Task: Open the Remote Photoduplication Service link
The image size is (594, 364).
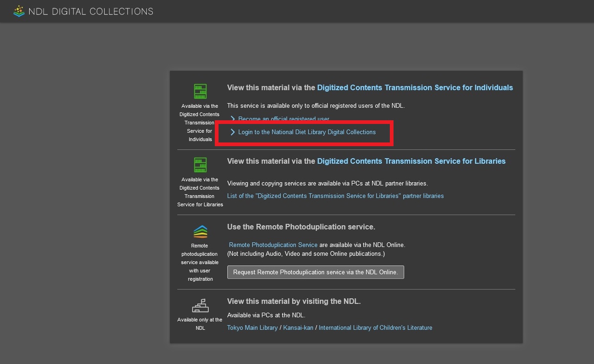Action: (273, 245)
